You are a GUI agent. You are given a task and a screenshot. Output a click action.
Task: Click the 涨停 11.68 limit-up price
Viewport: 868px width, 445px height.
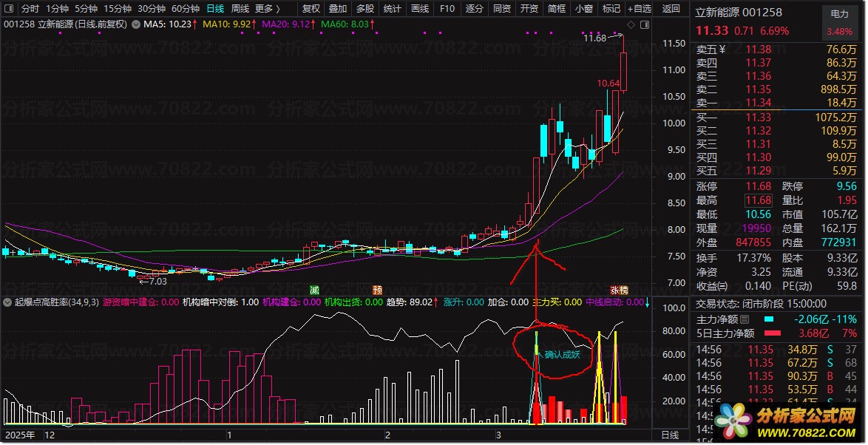click(758, 186)
